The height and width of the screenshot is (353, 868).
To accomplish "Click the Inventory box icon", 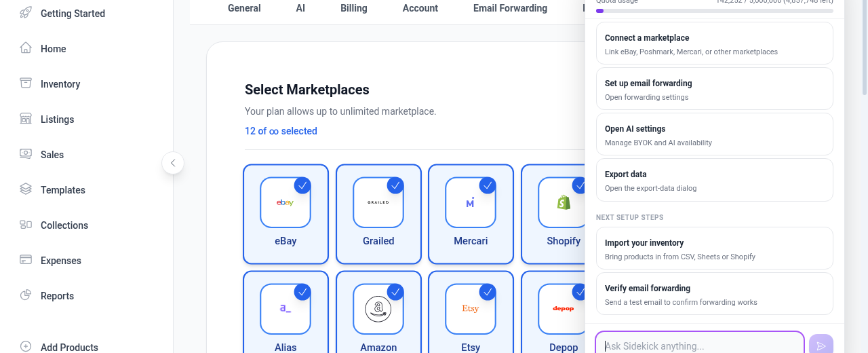I will click(26, 83).
